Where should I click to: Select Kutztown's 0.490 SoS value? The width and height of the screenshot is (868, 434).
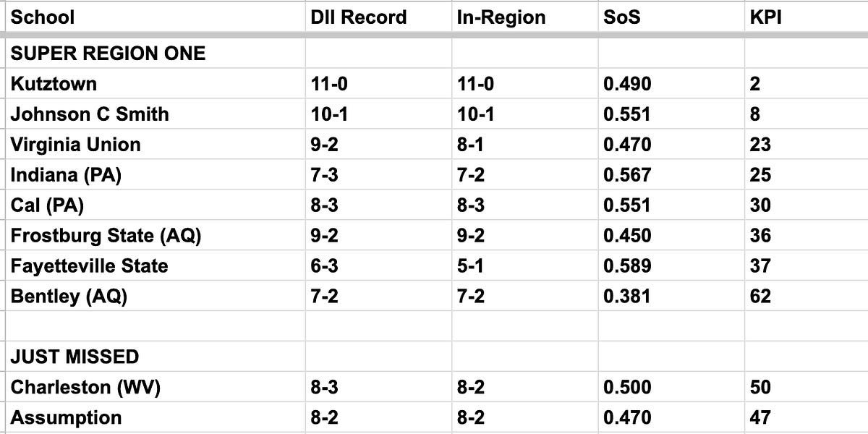tap(627, 84)
